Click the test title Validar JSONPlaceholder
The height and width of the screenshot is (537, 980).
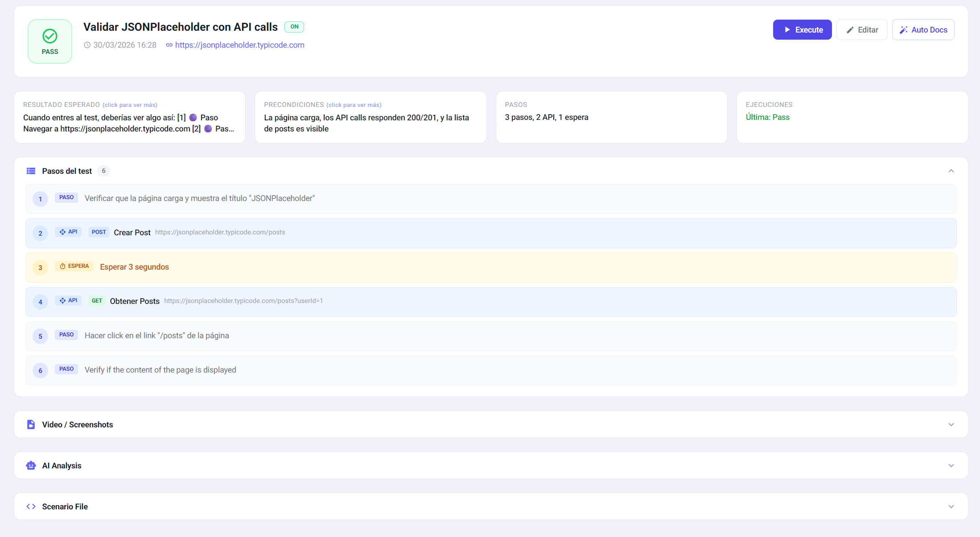click(x=181, y=27)
